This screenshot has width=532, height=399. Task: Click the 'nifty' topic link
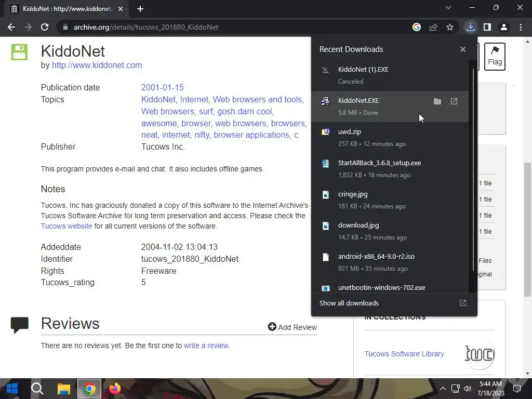click(x=202, y=135)
